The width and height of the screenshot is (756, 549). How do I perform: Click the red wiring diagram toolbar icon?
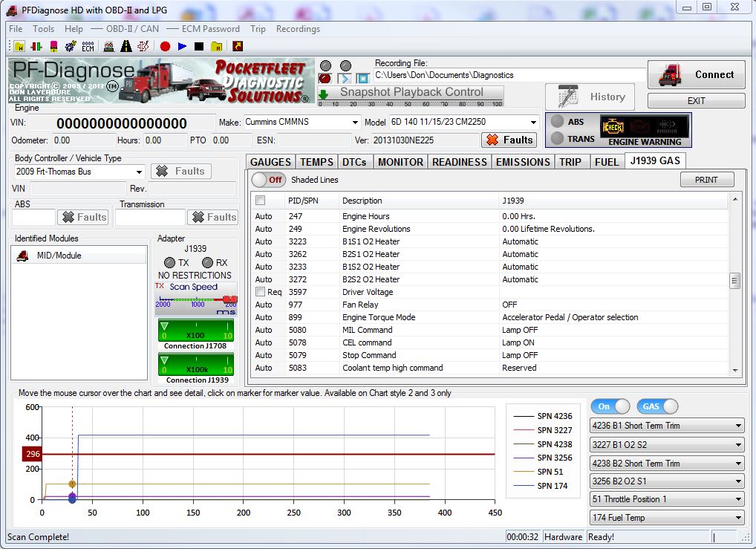(143, 46)
